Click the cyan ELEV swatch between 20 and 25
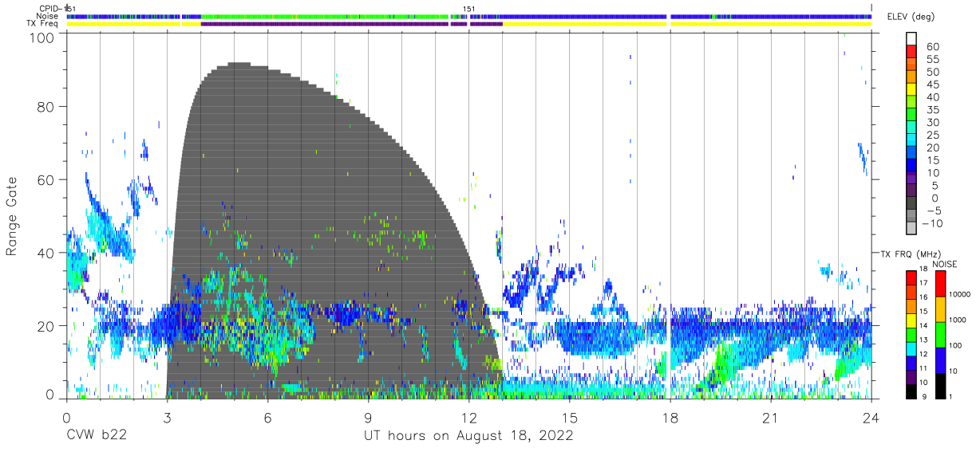980x452 pixels. click(x=911, y=140)
